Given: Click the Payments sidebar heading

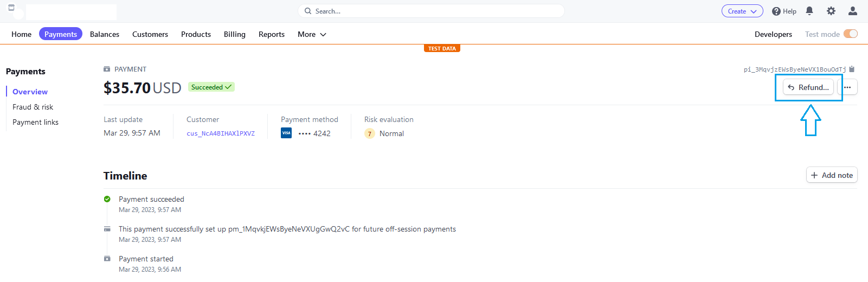Looking at the screenshot, I should [x=25, y=72].
